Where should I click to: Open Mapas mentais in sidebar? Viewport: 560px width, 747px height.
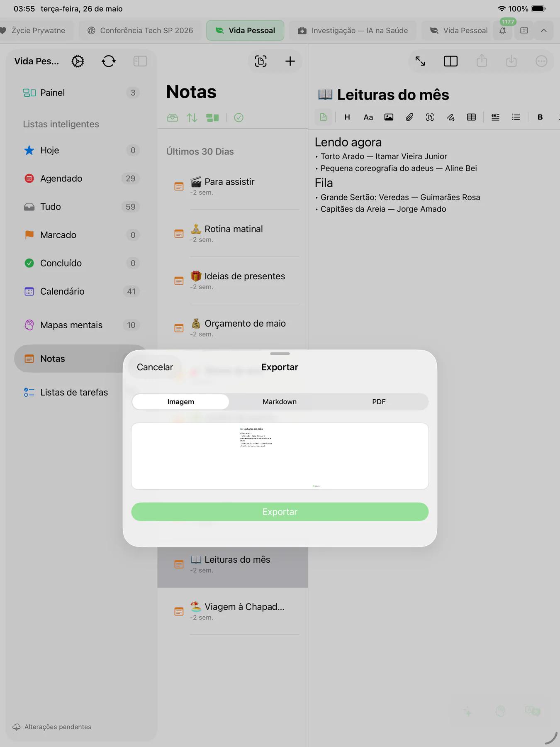[x=81, y=325]
